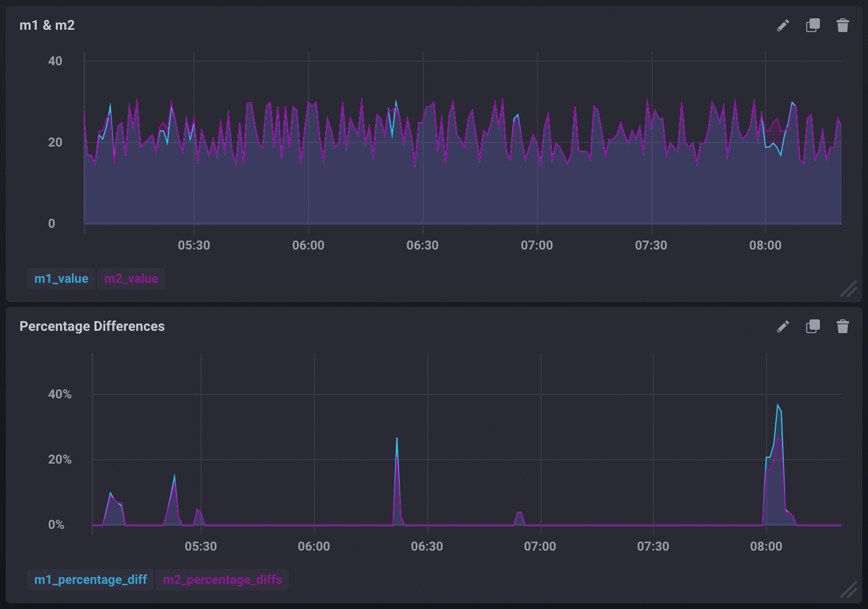Screen dimensions: 868x609
Task: Click the small bump just before 07:00
Action: coord(519,513)
